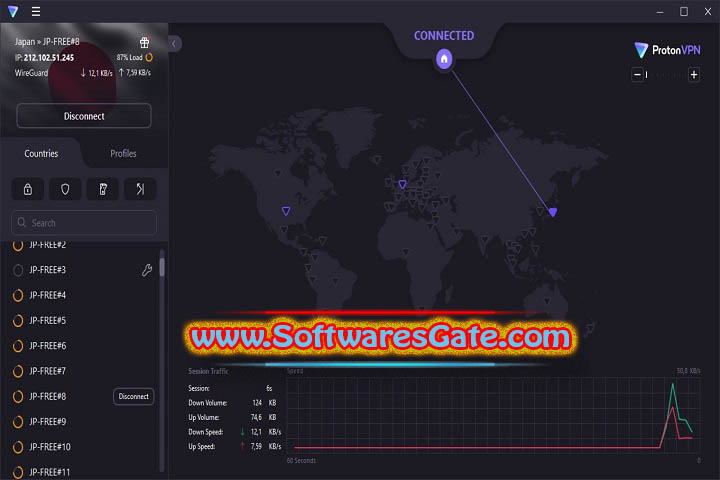
Task: Click the speed graph area
Action: tap(494, 415)
